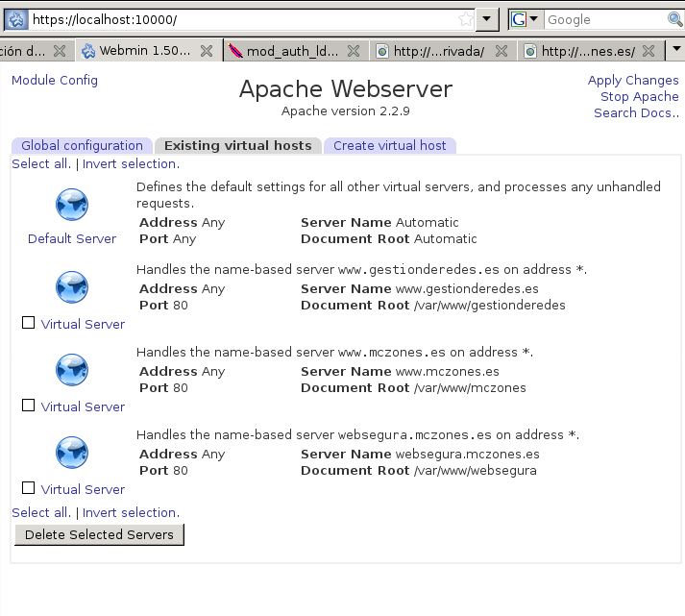Click the Apply Changes link
Viewport: 685px width, 616px height.
[x=633, y=81]
